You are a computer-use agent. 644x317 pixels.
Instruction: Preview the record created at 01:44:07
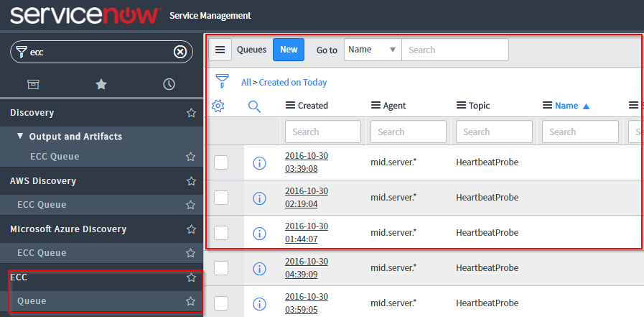[259, 234]
